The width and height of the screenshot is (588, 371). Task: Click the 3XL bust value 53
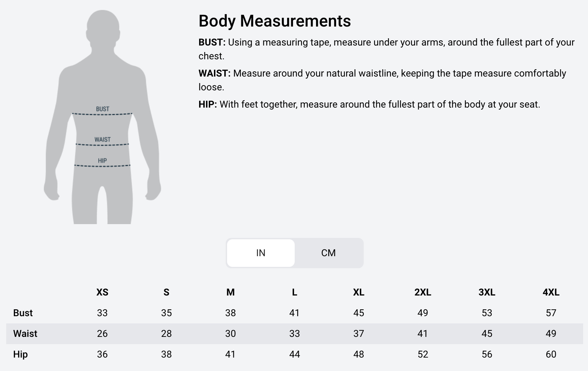[x=487, y=313]
